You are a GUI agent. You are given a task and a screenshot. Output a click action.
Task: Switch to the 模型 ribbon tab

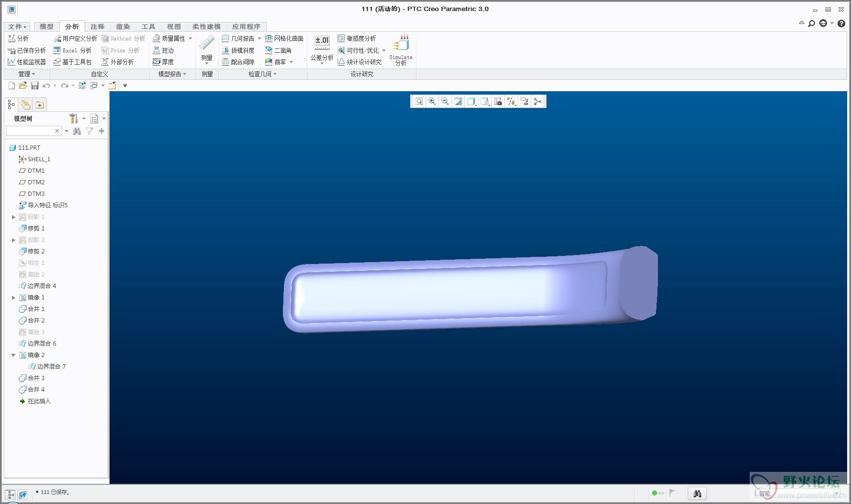pos(47,26)
